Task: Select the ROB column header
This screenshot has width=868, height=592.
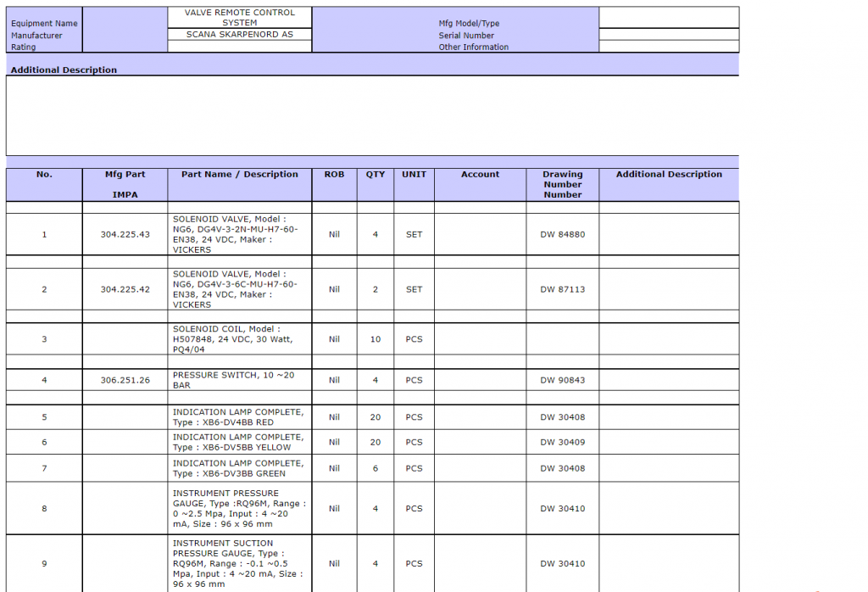Action: point(334,175)
